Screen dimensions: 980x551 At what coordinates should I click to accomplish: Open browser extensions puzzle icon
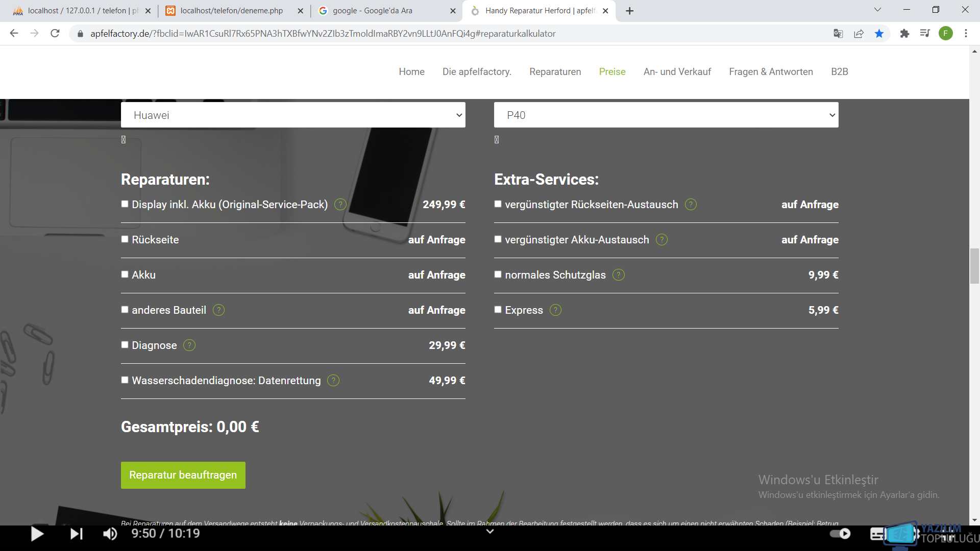904,34
